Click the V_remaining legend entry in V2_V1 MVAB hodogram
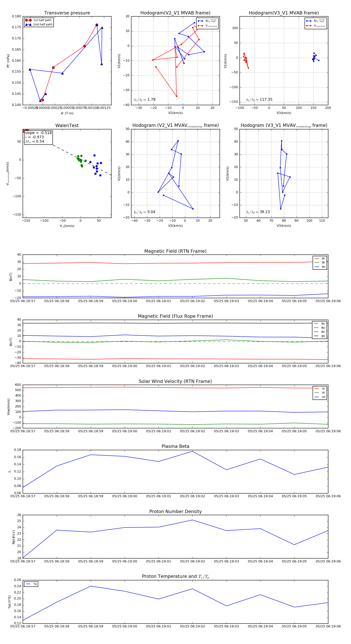This screenshot has width=351, height=644. [x=207, y=26]
